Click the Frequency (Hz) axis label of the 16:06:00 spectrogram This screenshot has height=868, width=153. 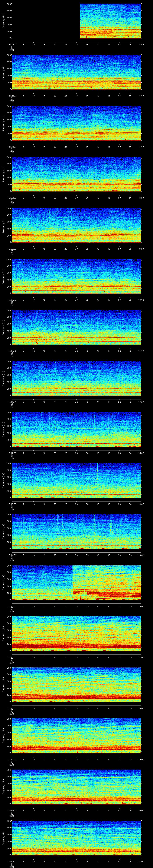click(x=3, y=123)
